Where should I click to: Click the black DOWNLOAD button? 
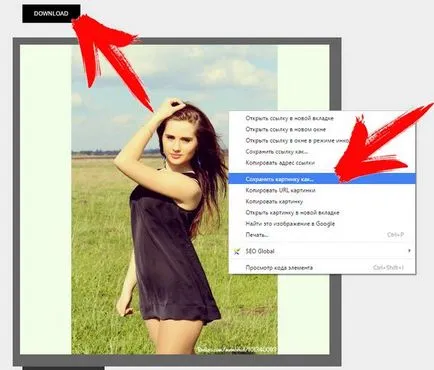coord(51,14)
